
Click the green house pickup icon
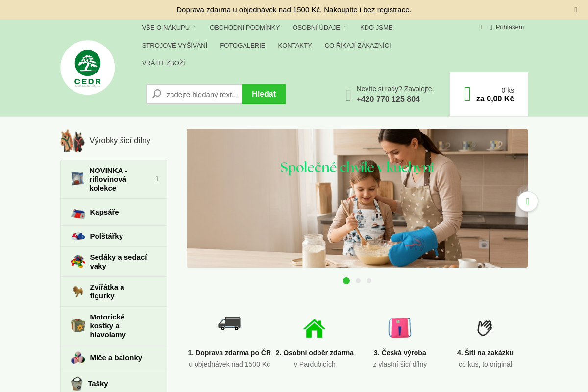[315, 328]
